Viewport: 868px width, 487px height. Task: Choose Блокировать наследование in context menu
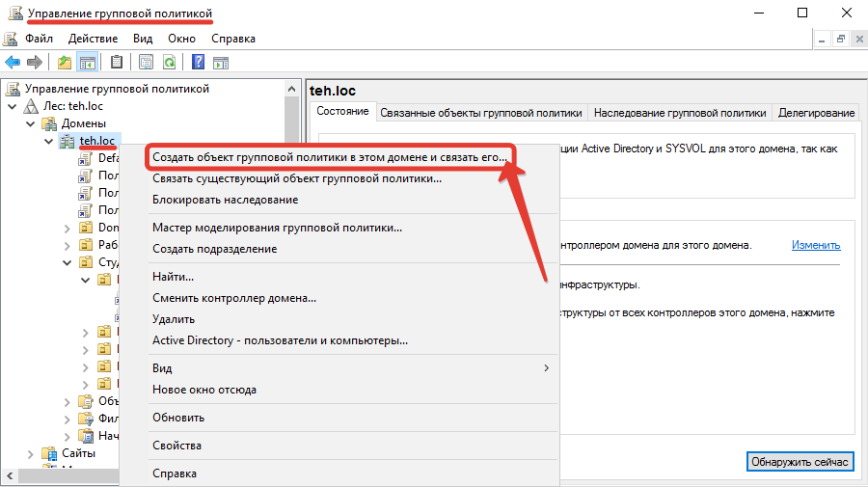pyautogui.click(x=225, y=200)
